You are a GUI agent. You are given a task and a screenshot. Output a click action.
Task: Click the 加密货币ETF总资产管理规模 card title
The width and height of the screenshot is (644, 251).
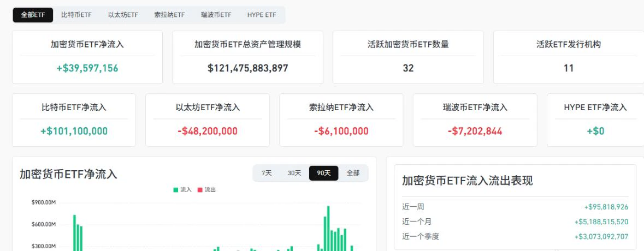tap(247, 44)
